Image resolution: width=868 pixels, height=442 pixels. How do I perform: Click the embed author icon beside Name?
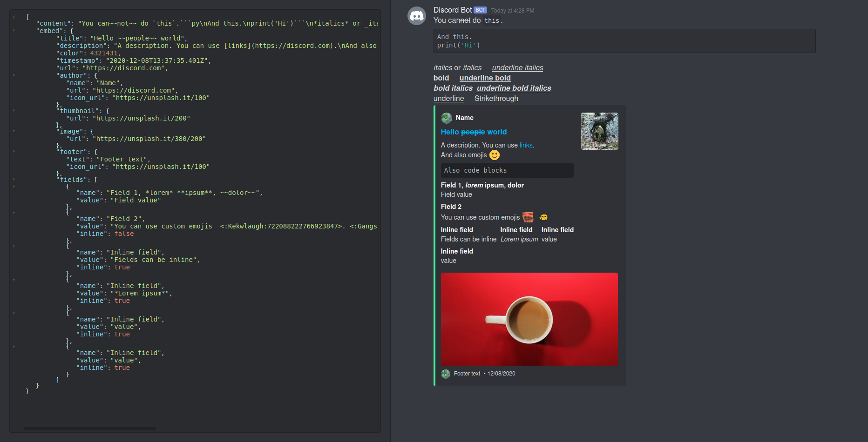click(x=447, y=118)
